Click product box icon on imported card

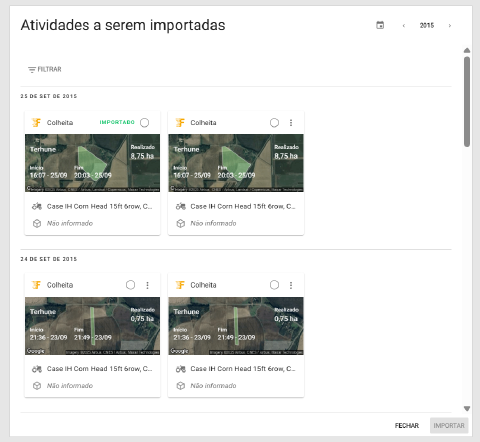point(37,223)
